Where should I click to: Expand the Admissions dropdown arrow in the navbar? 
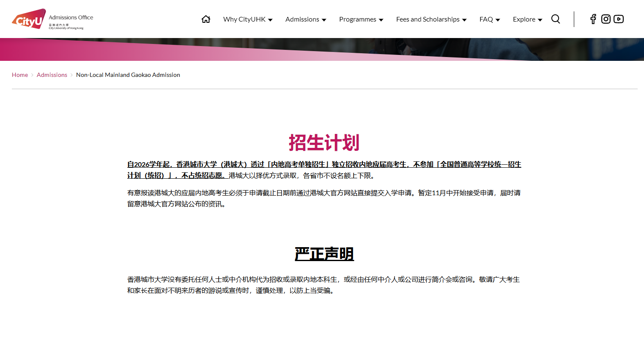[x=324, y=20]
